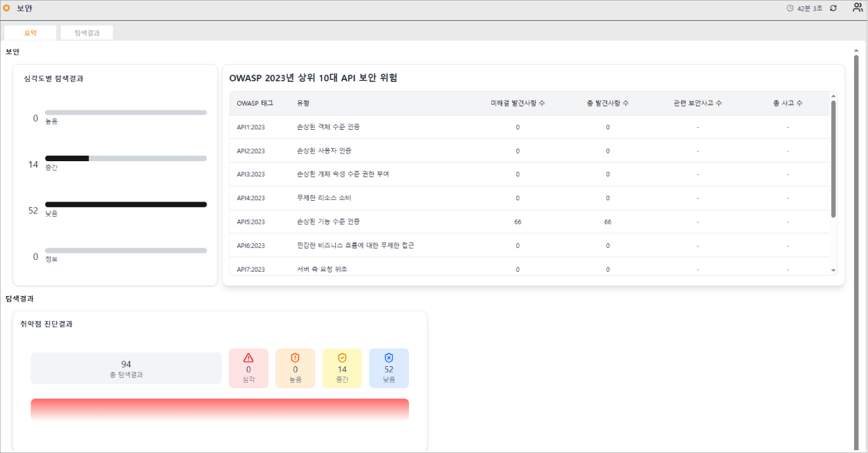Click the refresh icon in the top bar

833,8
